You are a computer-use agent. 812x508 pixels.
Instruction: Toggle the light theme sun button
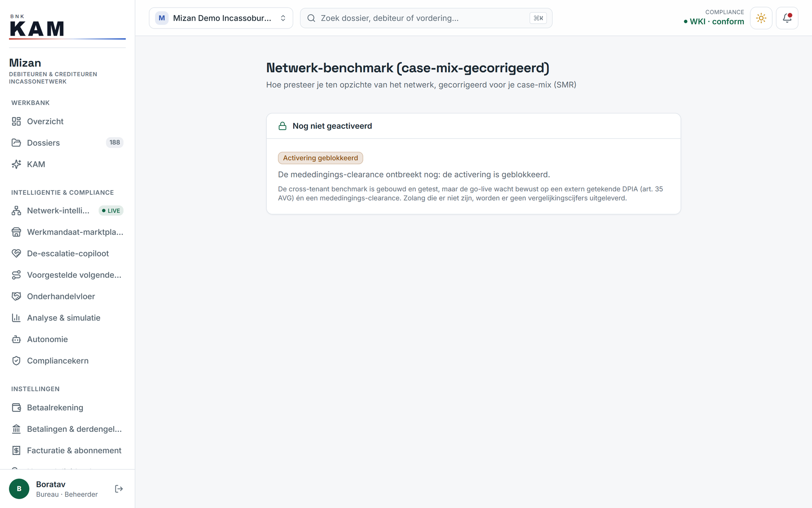pos(761,18)
